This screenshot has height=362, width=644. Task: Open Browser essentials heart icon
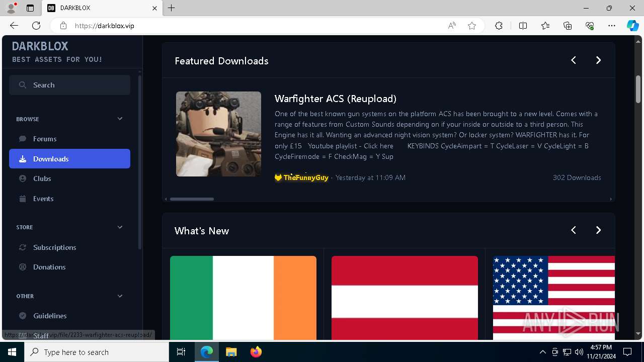(590, 26)
